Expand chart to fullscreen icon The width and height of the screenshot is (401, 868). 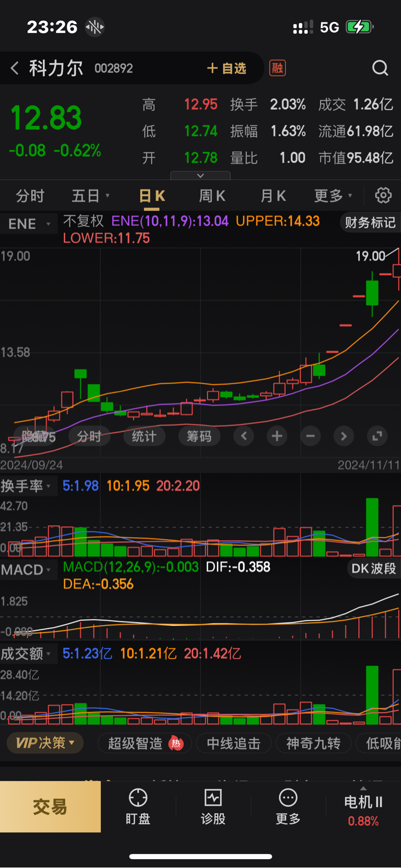[x=377, y=436]
